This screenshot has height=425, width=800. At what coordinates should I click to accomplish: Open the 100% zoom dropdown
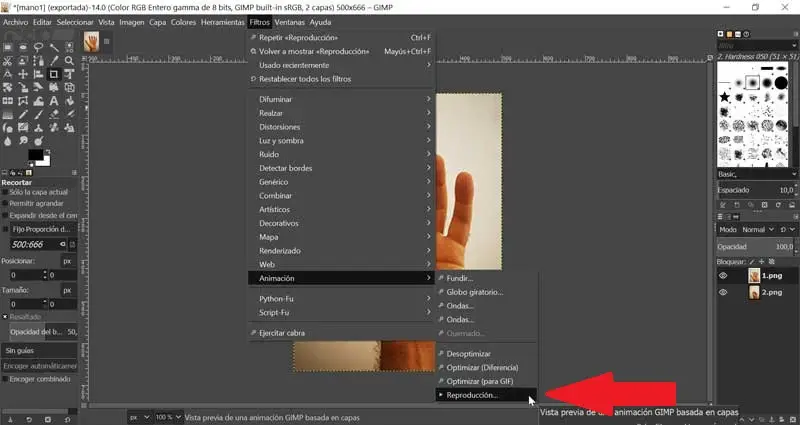tap(168, 417)
